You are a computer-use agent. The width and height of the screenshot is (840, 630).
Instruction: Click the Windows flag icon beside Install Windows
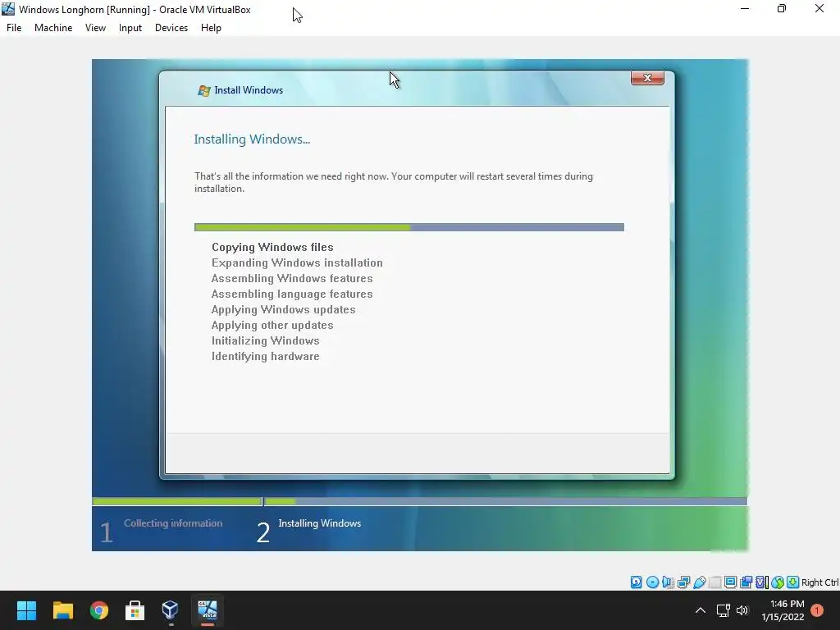(203, 90)
